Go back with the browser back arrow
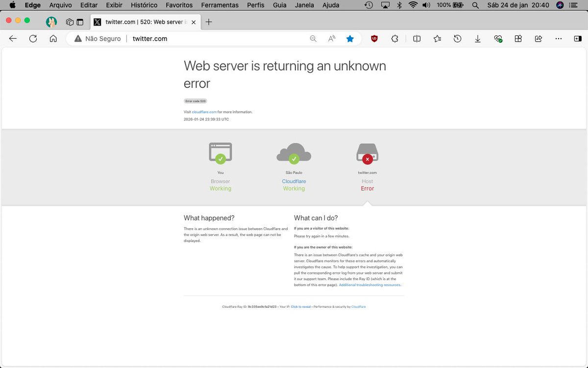 point(13,39)
